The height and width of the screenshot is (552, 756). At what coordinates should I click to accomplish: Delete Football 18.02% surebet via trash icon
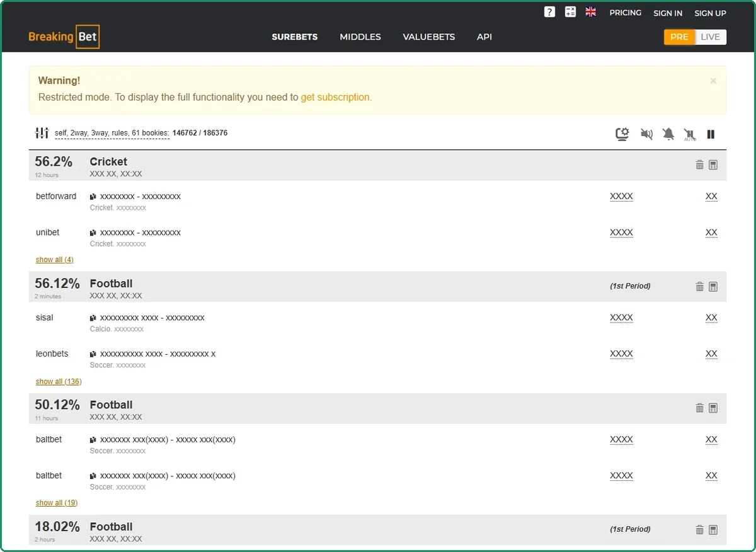point(699,530)
